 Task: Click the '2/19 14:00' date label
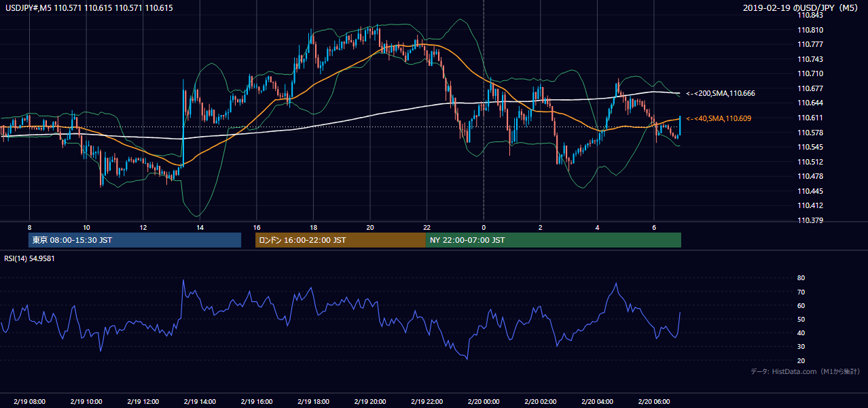200,402
